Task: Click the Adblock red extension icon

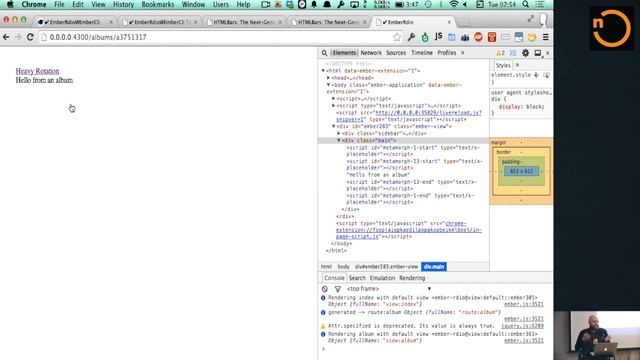Action: (x=478, y=37)
